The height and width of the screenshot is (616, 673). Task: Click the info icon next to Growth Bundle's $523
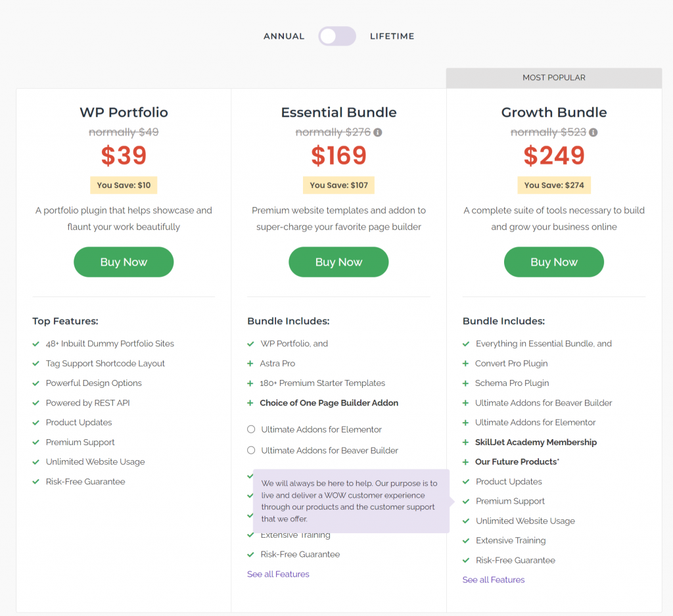(x=593, y=132)
